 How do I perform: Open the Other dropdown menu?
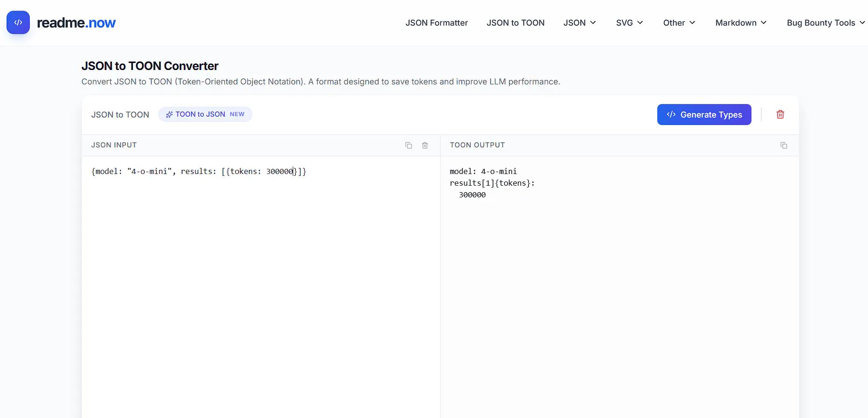point(679,23)
